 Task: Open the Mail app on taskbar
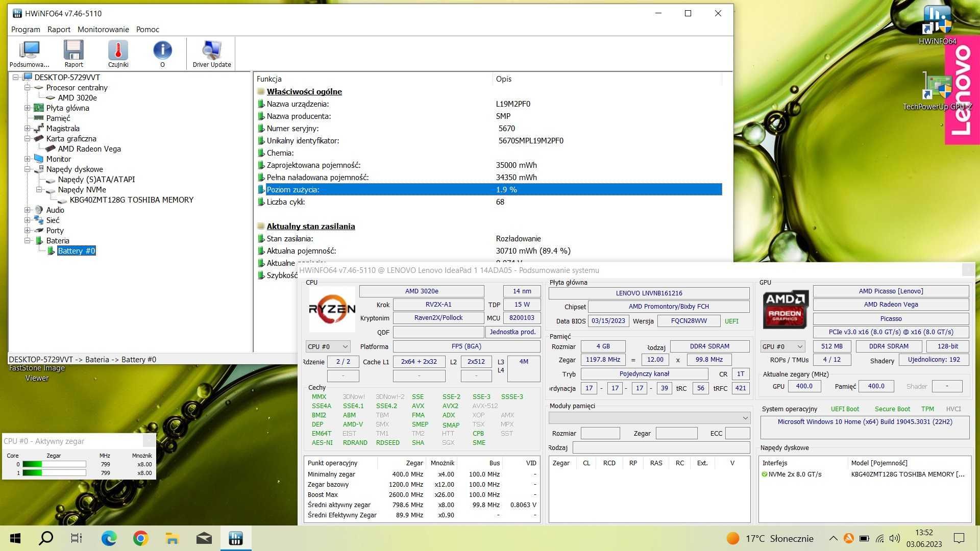click(x=204, y=538)
